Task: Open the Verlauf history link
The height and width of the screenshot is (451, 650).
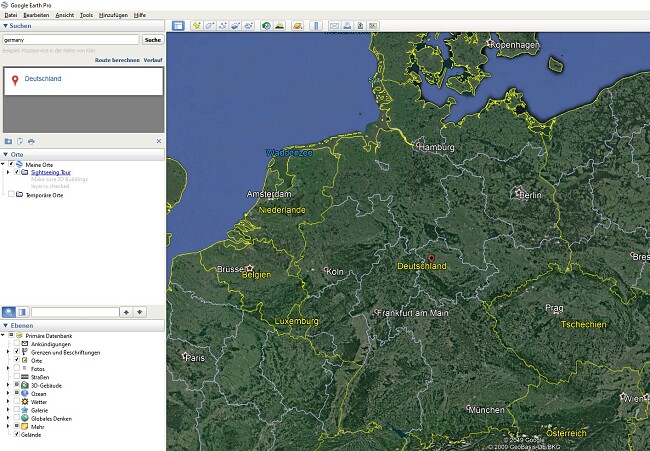Action: [153, 60]
